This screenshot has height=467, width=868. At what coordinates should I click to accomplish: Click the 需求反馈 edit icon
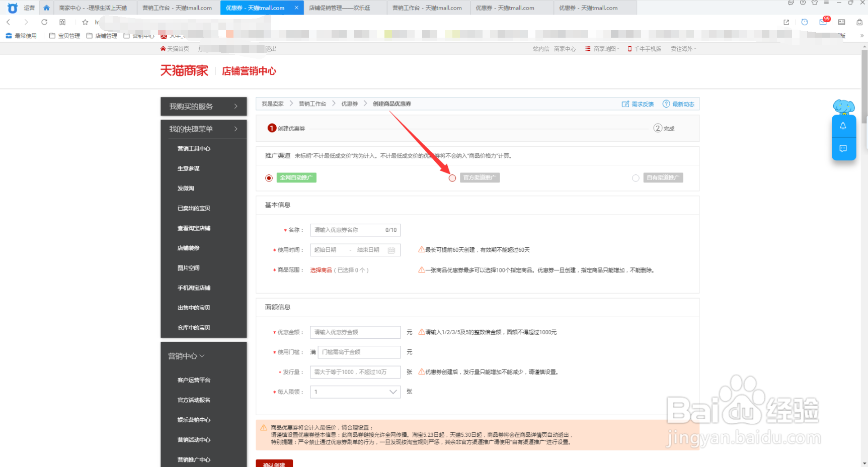[x=625, y=104]
